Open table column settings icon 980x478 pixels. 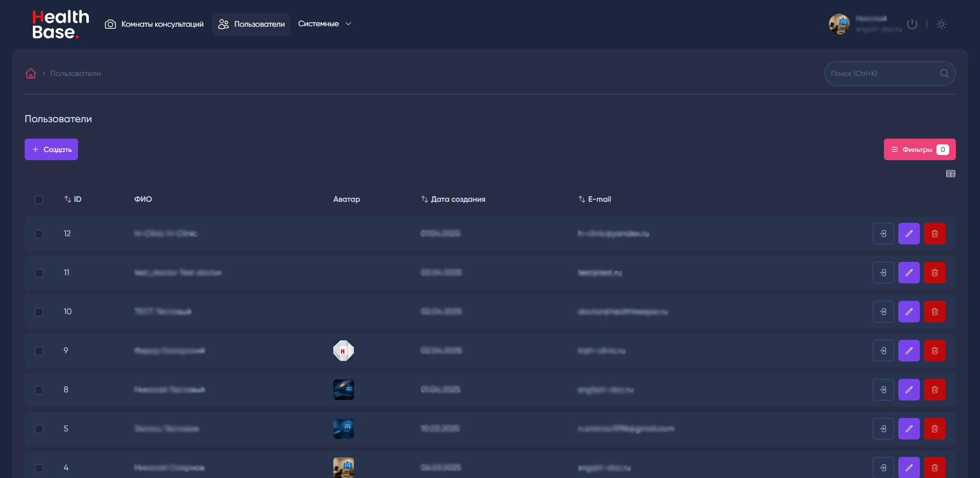[x=951, y=174]
